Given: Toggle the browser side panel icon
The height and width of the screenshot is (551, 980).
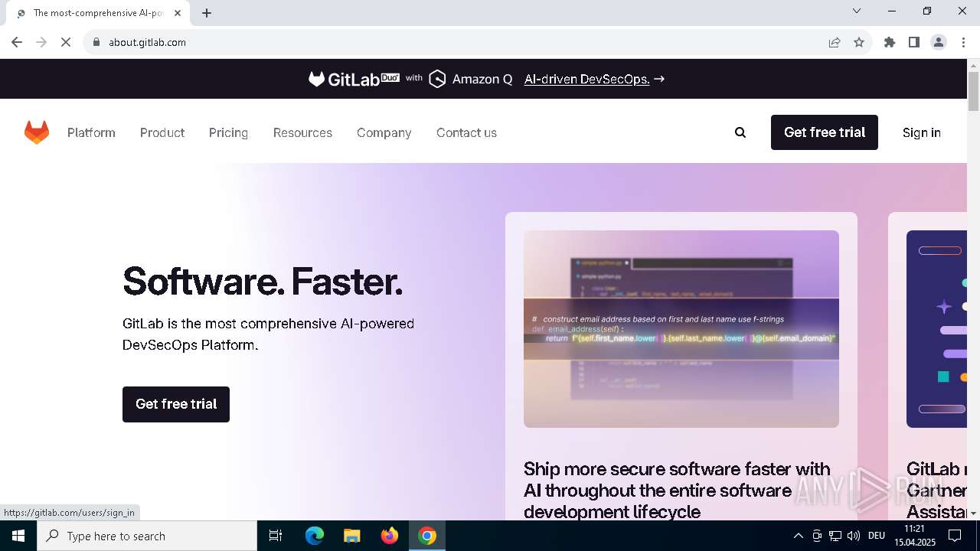Looking at the screenshot, I should point(914,42).
